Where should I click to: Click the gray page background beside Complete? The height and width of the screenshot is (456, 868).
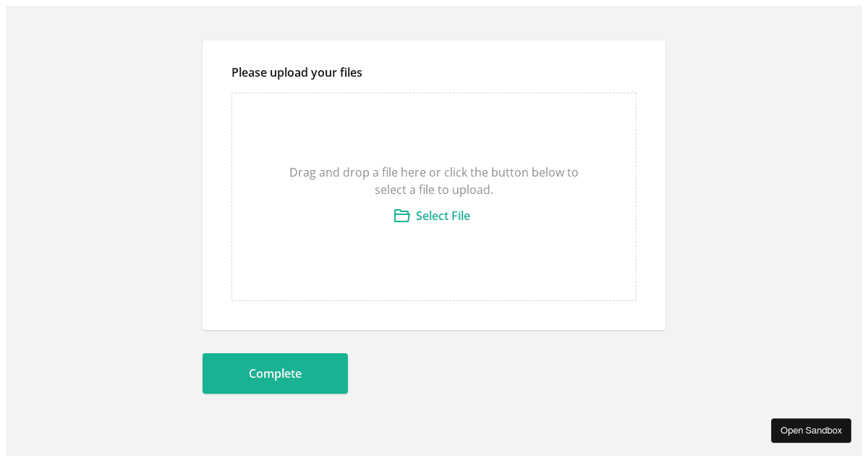pyautogui.click(x=506, y=373)
